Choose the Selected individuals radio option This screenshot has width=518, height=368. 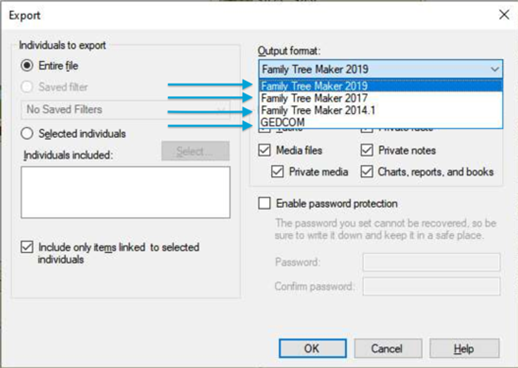27,134
